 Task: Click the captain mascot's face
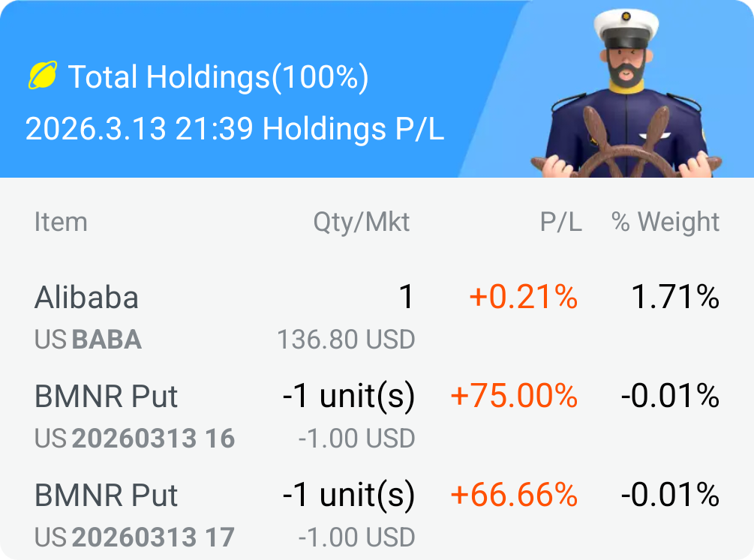[626, 65]
